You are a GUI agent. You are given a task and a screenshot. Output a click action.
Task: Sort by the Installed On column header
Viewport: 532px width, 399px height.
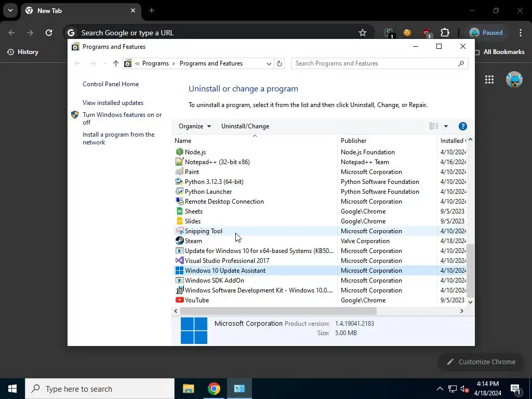click(x=452, y=140)
